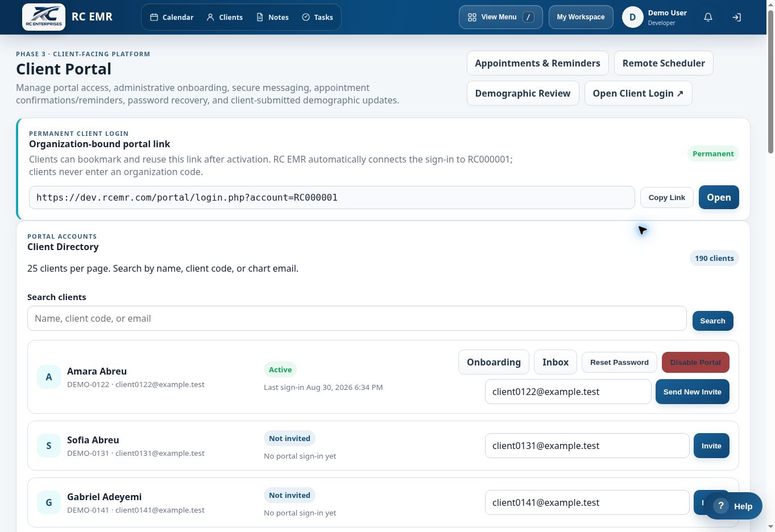775x532 pixels.
Task: Click the Last sign-in Aug 30, 2026 text
Action: click(323, 387)
